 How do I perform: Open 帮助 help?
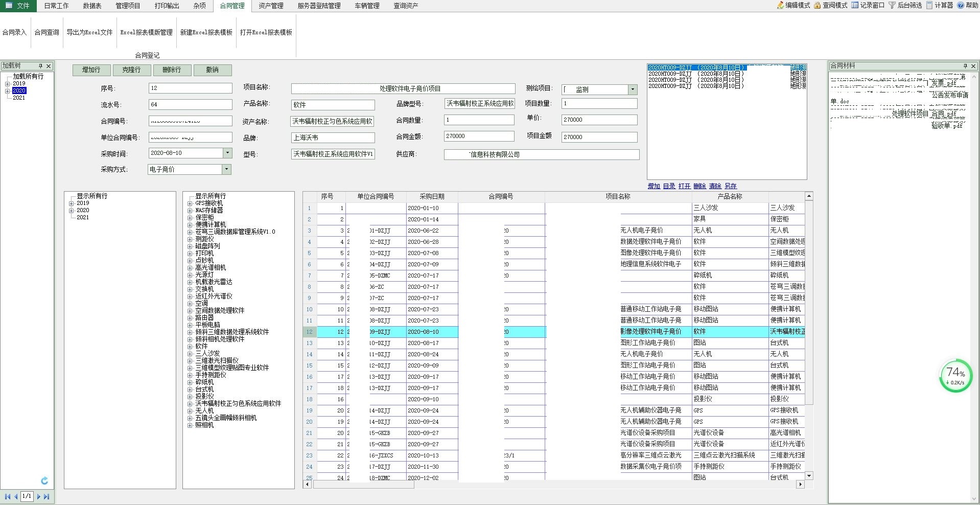point(968,5)
